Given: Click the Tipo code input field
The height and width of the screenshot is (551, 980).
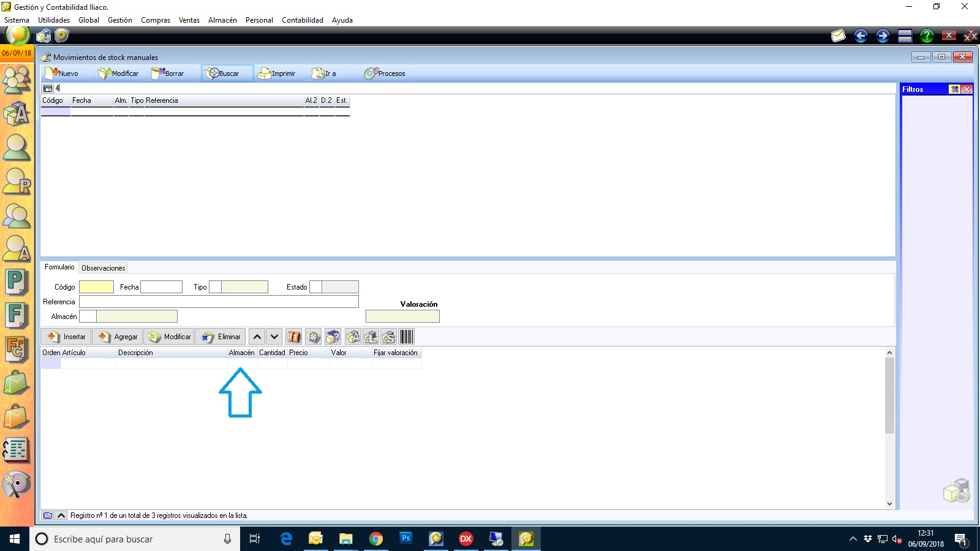Looking at the screenshot, I should (x=215, y=287).
